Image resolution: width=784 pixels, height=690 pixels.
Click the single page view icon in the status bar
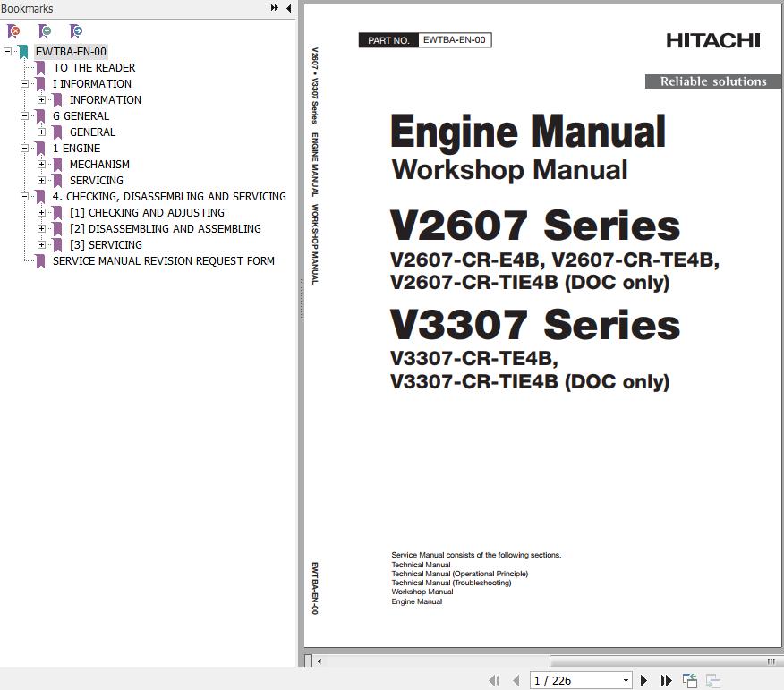690,680
